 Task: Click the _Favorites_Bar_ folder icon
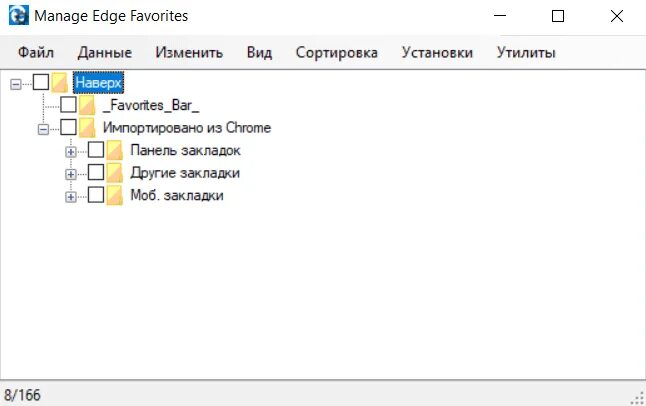87,105
